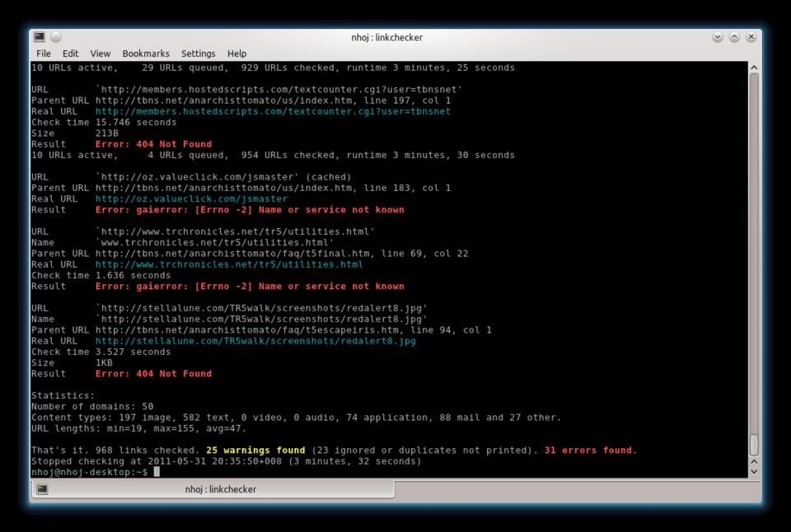Click the 'Check time 3.527 seconds' line
This screenshot has width=791, height=532.
coord(101,352)
